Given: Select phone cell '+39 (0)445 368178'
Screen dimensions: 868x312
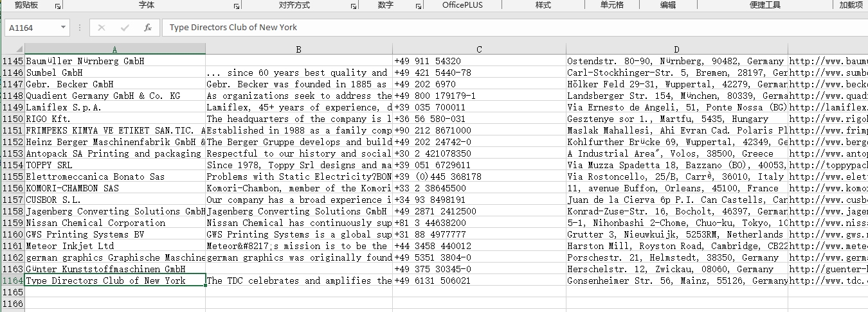Looking at the screenshot, I should [480, 177].
